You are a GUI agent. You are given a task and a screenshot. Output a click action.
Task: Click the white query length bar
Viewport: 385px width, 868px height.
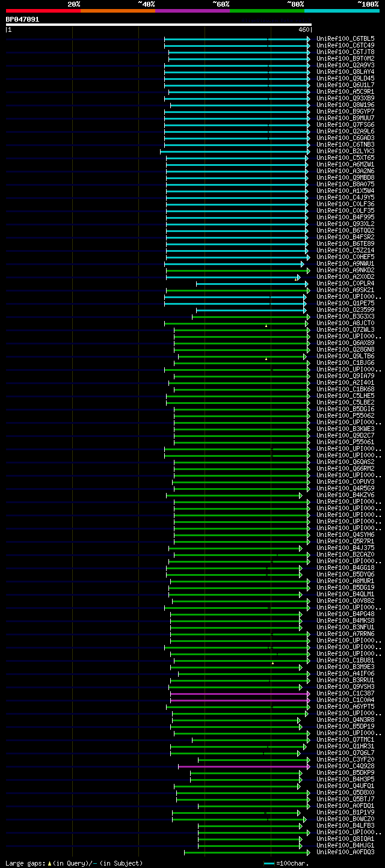pos(159,25)
